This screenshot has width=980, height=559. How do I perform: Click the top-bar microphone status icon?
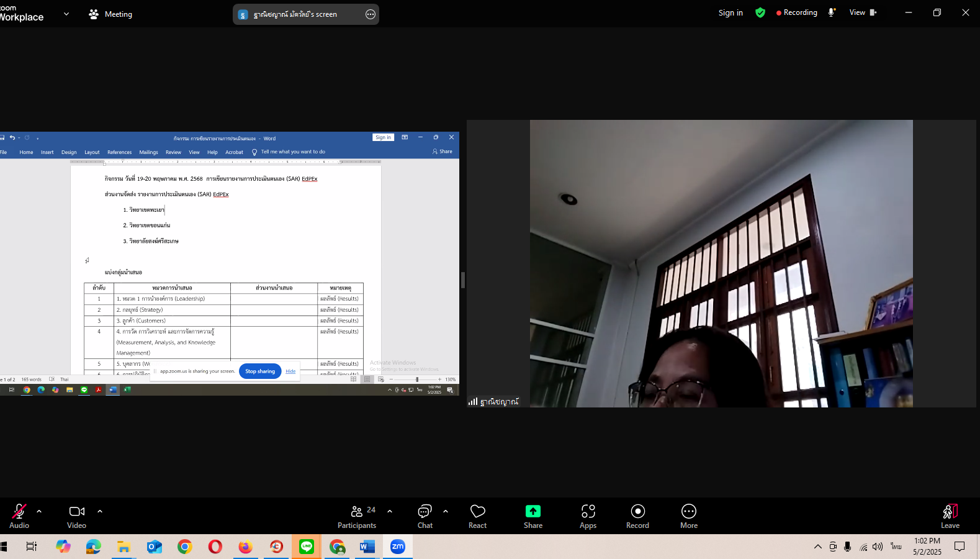[832, 12]
